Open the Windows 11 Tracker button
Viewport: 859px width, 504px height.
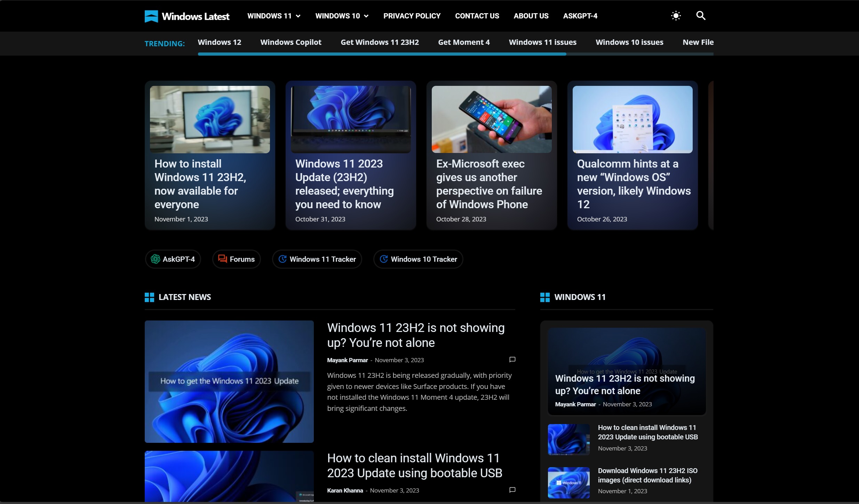[x=317, y=259]
